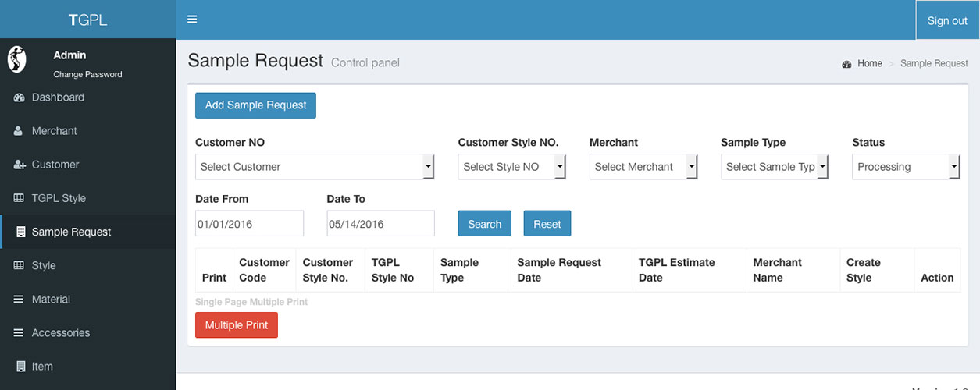Click the Material list icon
Viewport: 980px width, 390px height.
coord(19,300)
